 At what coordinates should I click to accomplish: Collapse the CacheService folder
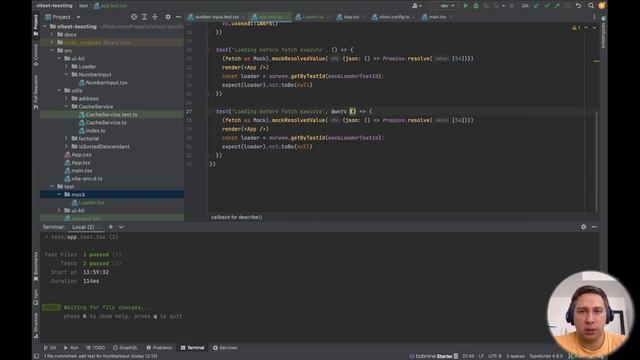click(67, 107)
